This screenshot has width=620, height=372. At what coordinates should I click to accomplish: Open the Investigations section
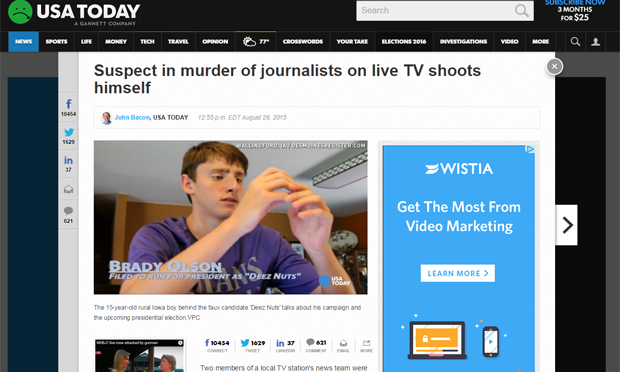point(463,42)
